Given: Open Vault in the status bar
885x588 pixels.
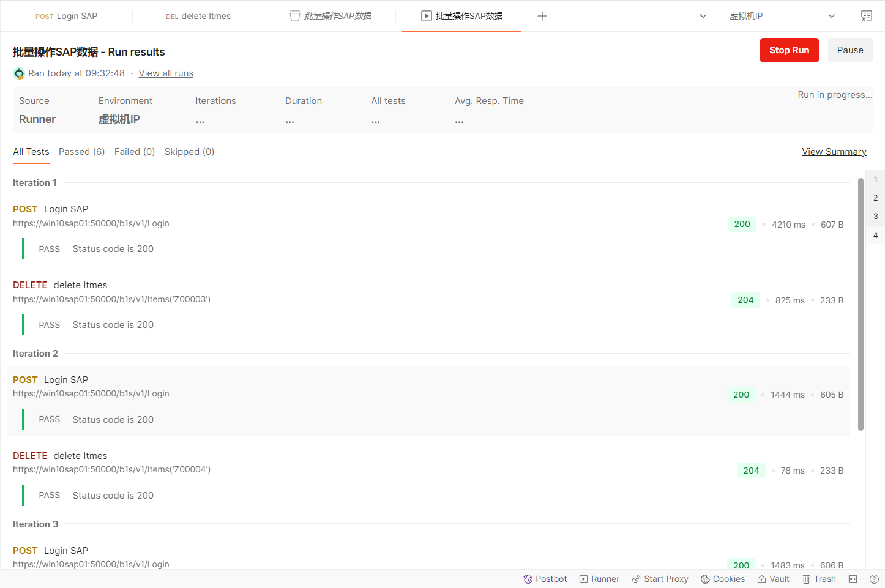Looking at the screenshot, I should (x=773, y=579).
